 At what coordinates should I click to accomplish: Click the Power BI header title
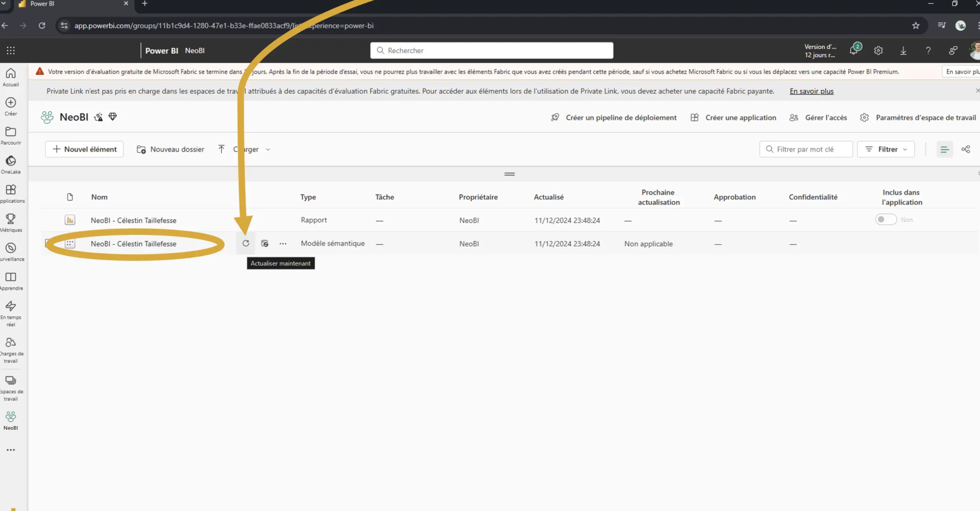pyautogui.click(x=162, y=50)
